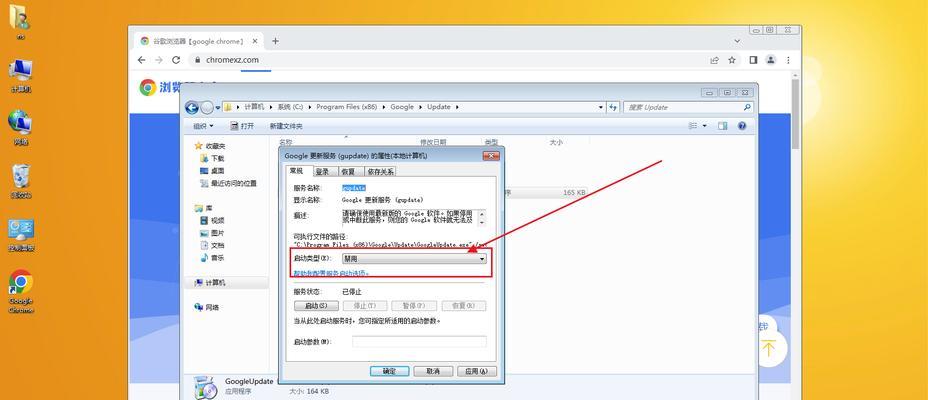Click Chrome's back arrow button
928x400 pixels.
coord(141,60)
